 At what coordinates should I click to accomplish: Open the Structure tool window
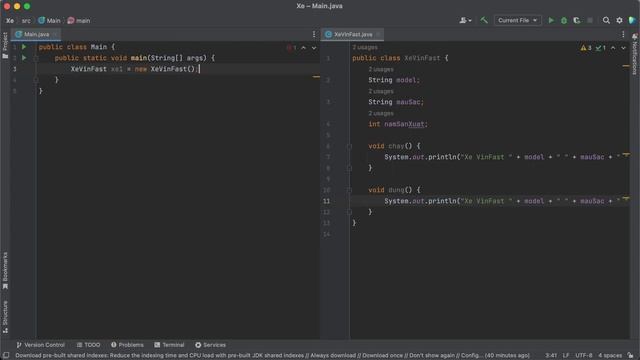[5, 317]
